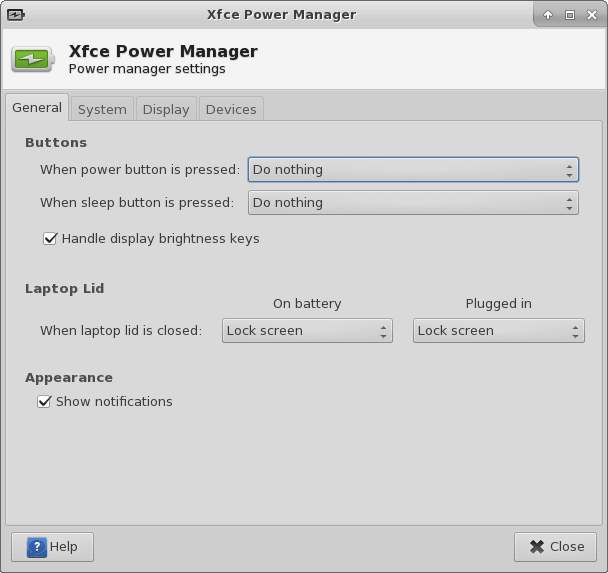Open the window menu battery icon in title bar

tap(15, 15)
